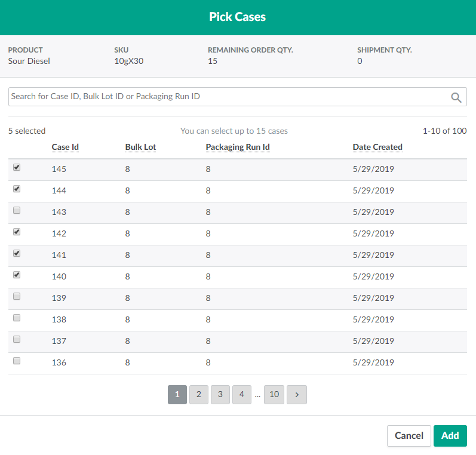This screenshot has width=476, height=455.
Task: Open page 4 of results
Action: tap(242, 394)
